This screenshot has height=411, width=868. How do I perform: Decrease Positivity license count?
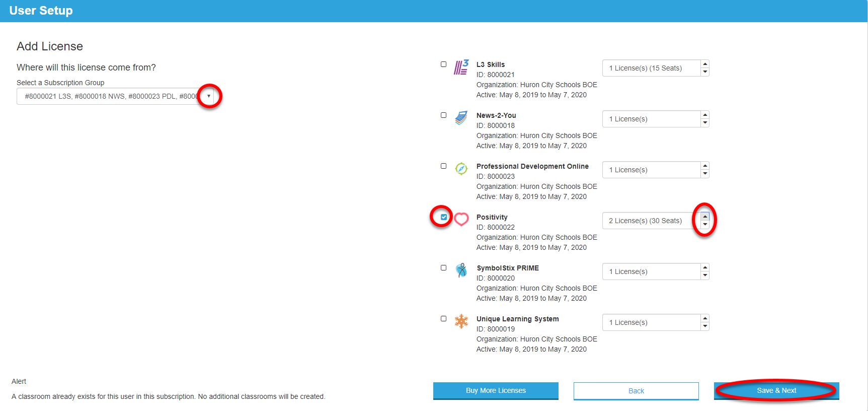(705, 225)
